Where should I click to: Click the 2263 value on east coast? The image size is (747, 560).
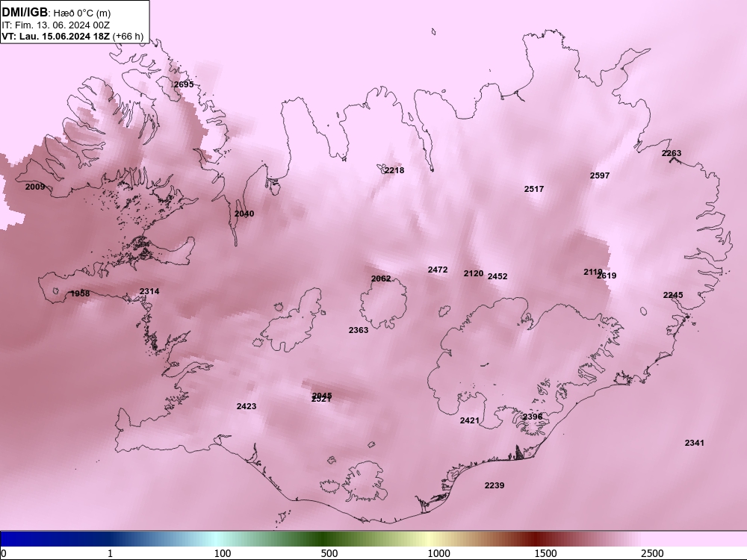tap(672, 153)
